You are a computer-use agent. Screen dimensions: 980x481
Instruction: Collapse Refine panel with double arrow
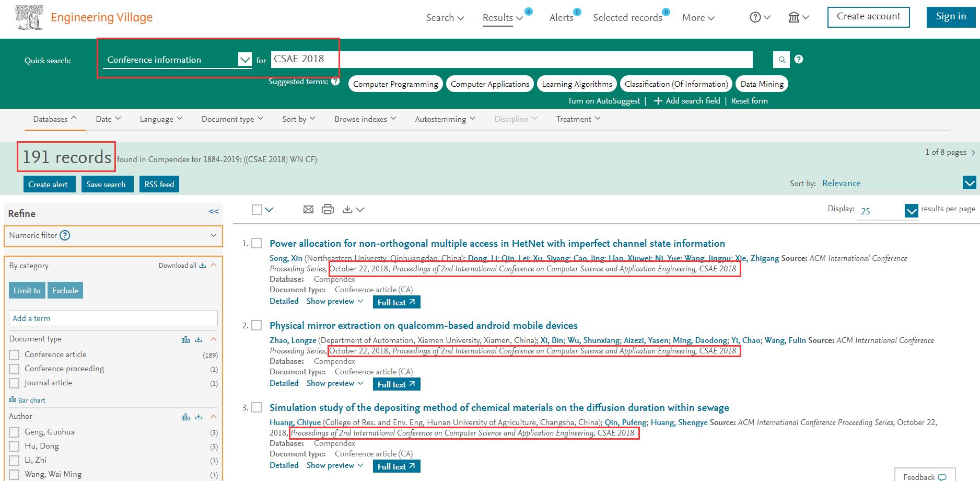click(x=214, y=212)
